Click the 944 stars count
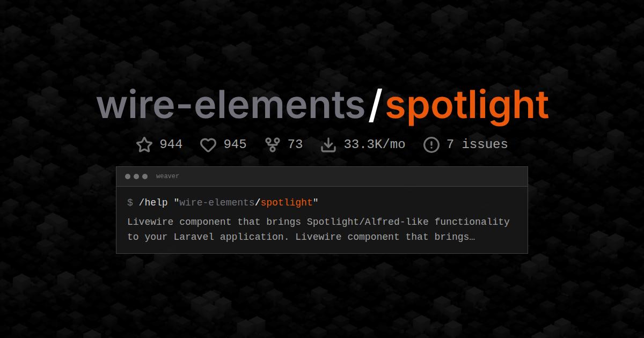Screen dimensions: 644x338 coord(171,144)
